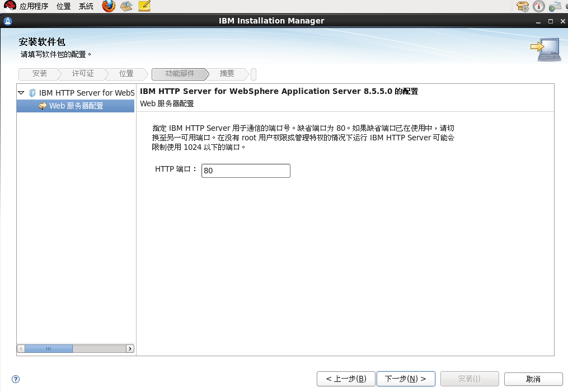
Task: Open the software update tray icon
Action: [522, 6]
